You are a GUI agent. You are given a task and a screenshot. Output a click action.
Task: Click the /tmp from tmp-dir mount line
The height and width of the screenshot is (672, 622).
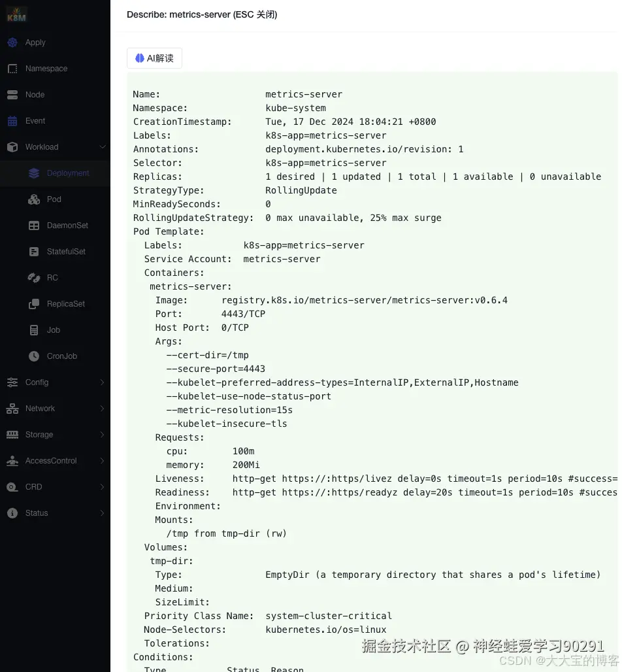point(226,533)
